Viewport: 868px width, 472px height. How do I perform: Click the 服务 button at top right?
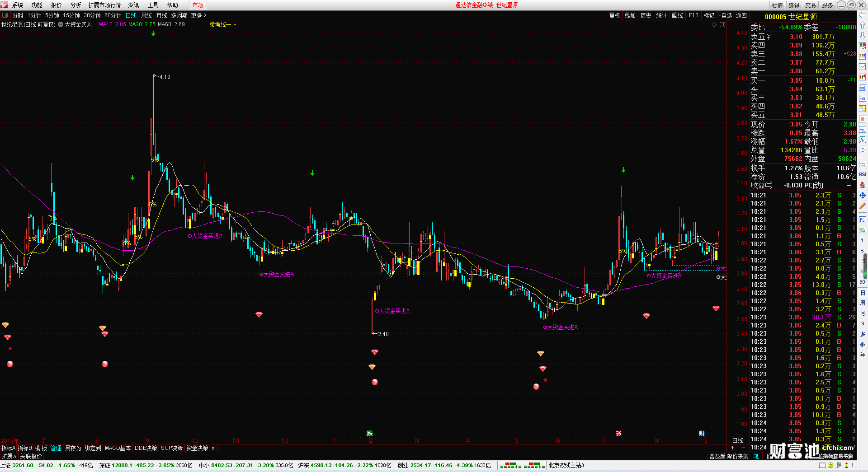click(x=827, y=5)
